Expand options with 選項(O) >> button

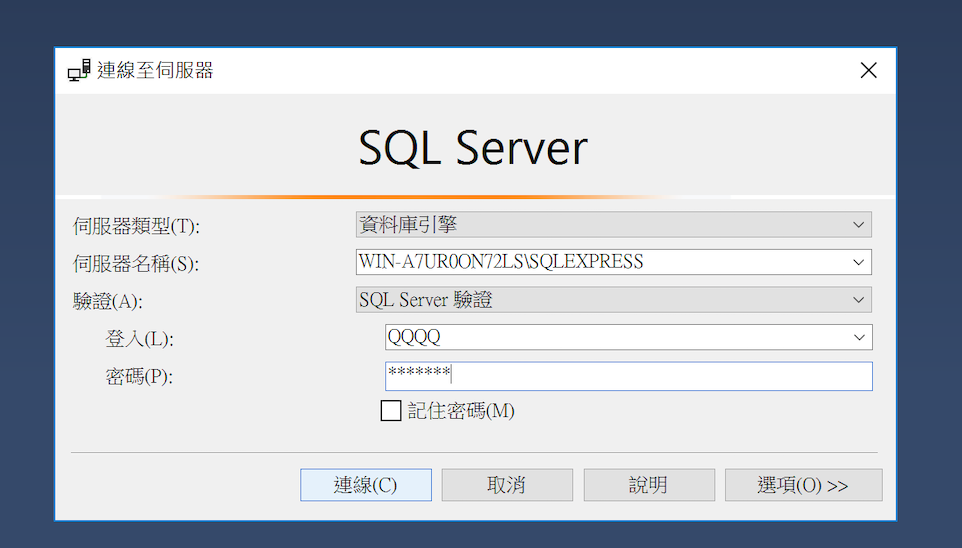(804, 485)
